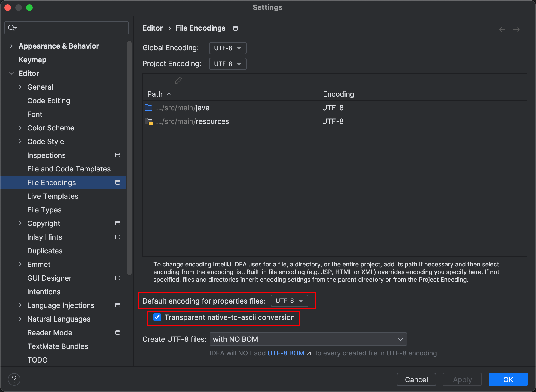Select the Keymap settings page
The height and width of the screenshot is (392, 536).
[32, 60]
